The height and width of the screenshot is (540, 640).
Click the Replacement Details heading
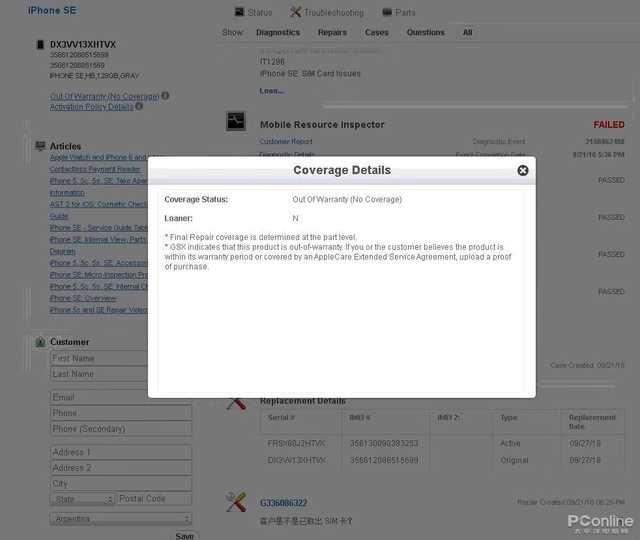303,401
